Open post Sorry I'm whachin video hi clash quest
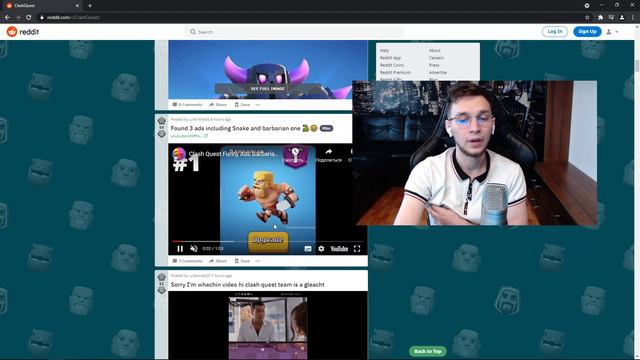This screenshot has width=640, height=360. pos(247,284)
